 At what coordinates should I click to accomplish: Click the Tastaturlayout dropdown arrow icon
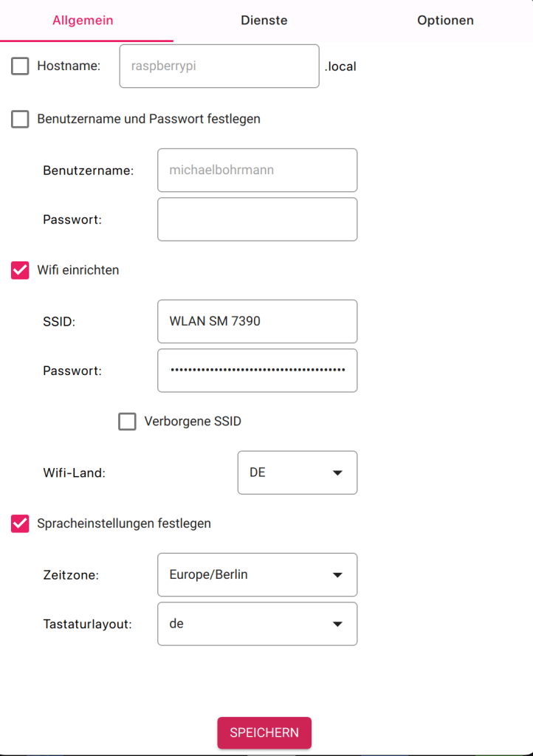[337, 625]
